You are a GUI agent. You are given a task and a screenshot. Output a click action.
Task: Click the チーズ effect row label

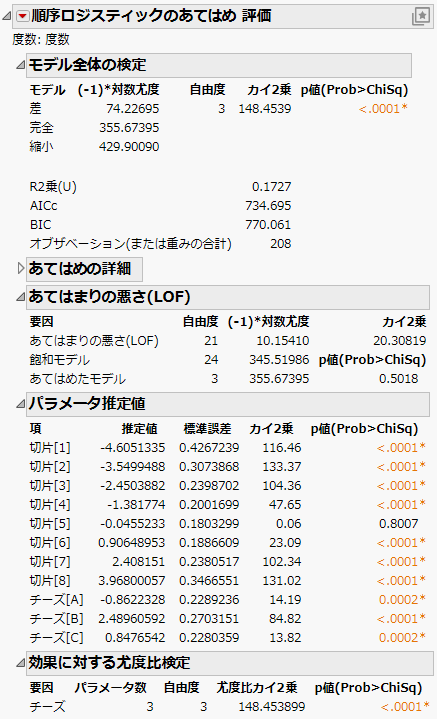click(x=47, y=707)
